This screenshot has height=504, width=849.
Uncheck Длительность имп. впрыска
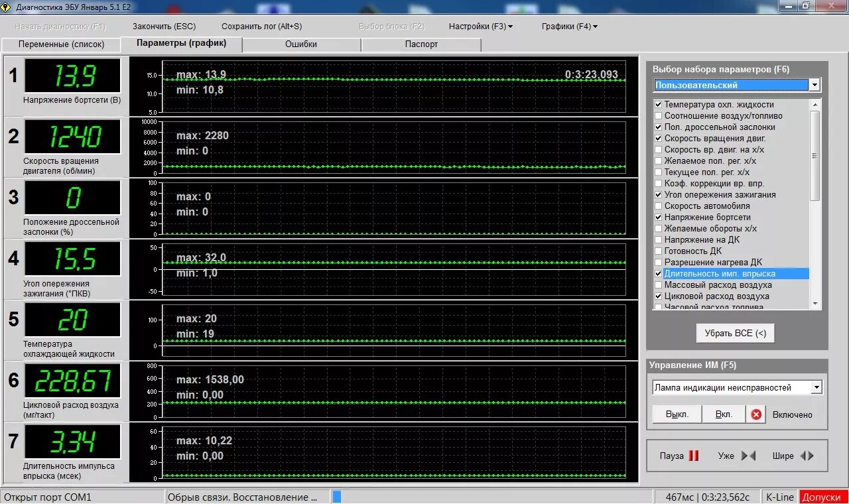[x=659, y=274]
